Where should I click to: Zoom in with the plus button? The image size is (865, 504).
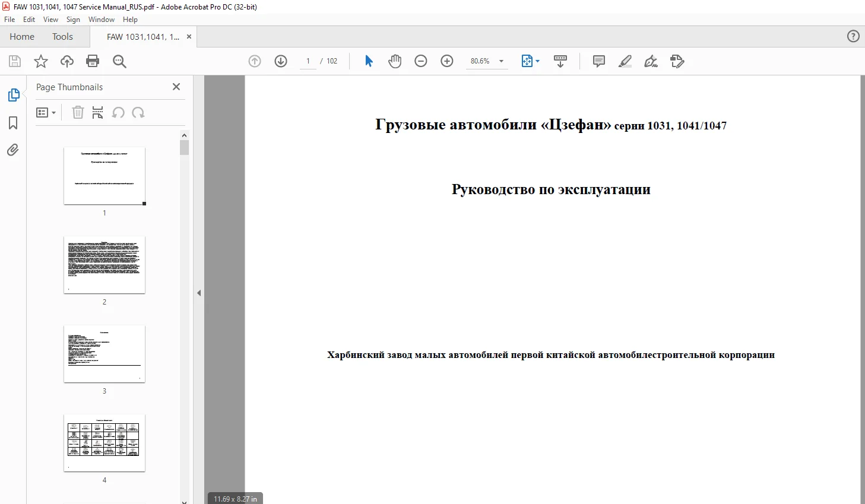point(447,61)
